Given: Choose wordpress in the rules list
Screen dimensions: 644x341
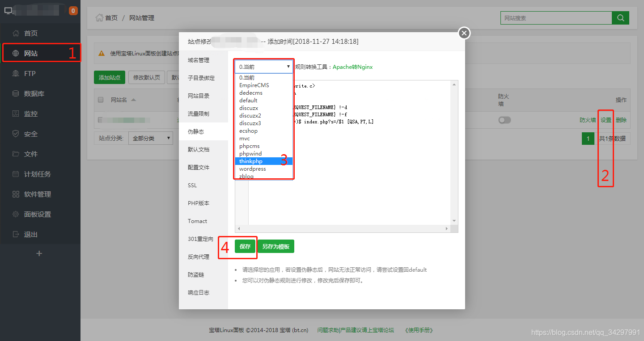Looking at the screenshot, I should (264, 169).
